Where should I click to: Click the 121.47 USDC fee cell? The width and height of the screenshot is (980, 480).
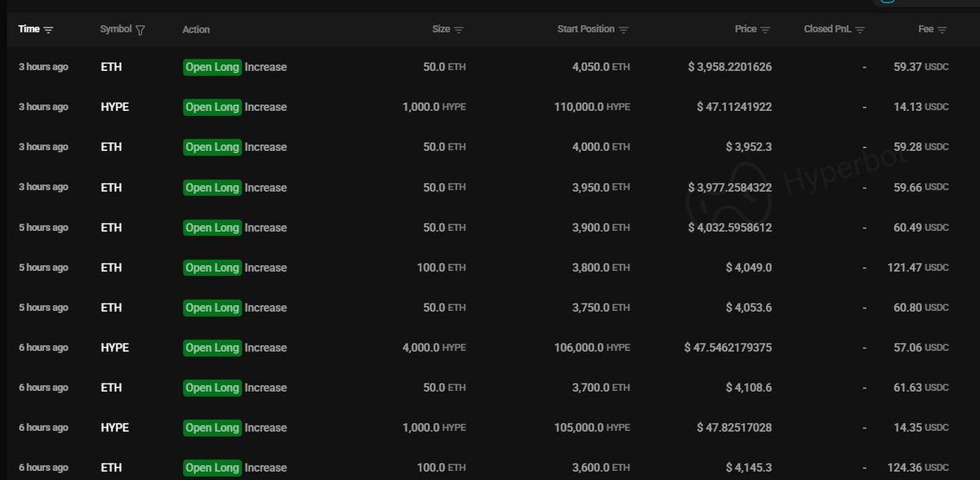[918, 268]
